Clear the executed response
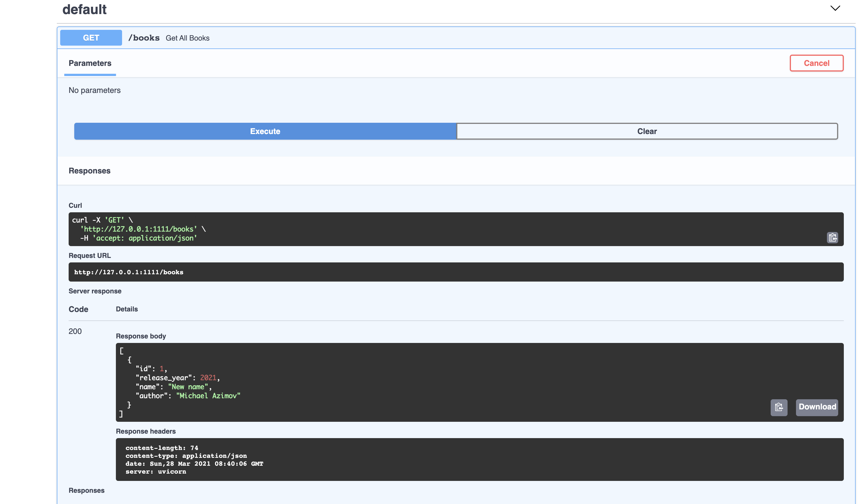The image size is (868, 504). click(x=647, y=131)
